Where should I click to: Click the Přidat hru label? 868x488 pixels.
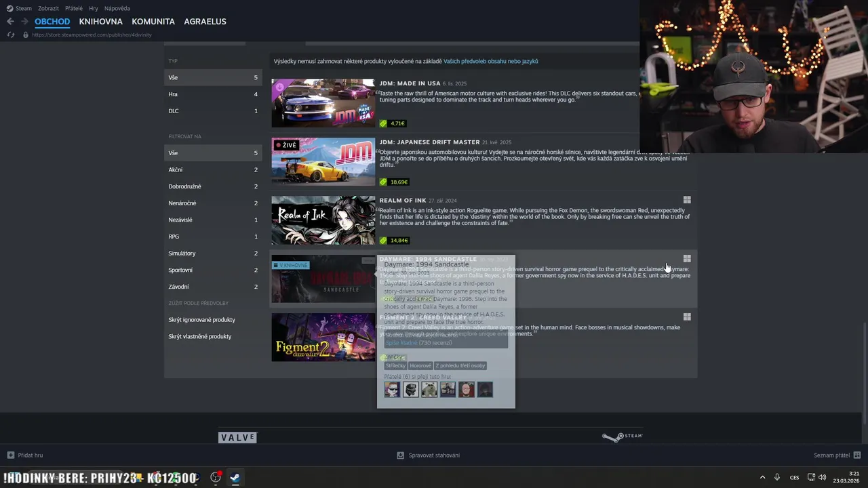click(31, 455)
